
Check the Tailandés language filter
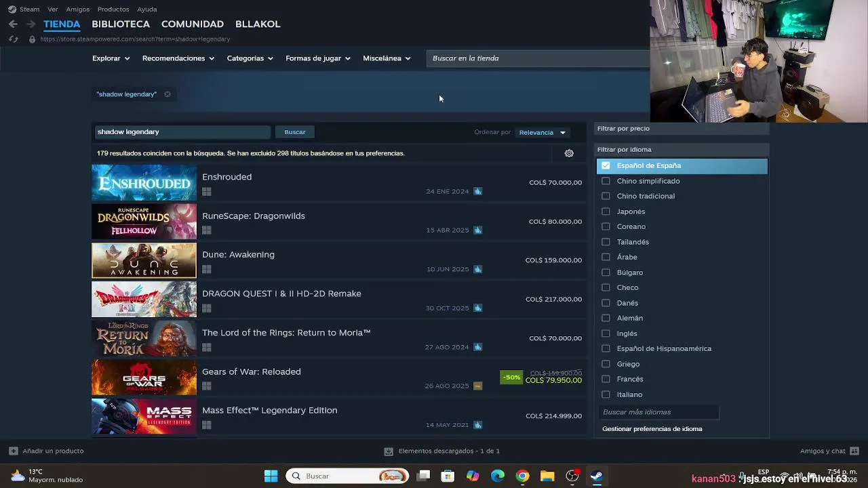pos(606,242)
